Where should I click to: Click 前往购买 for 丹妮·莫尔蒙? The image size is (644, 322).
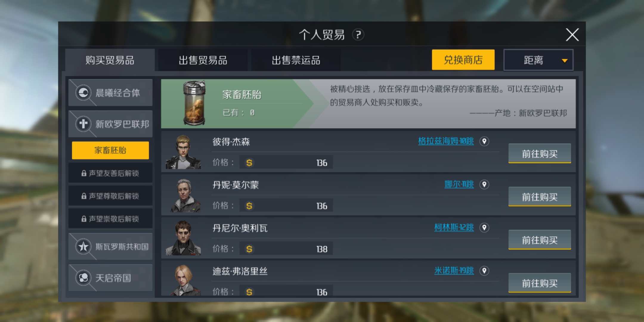(x=540, y=197)
